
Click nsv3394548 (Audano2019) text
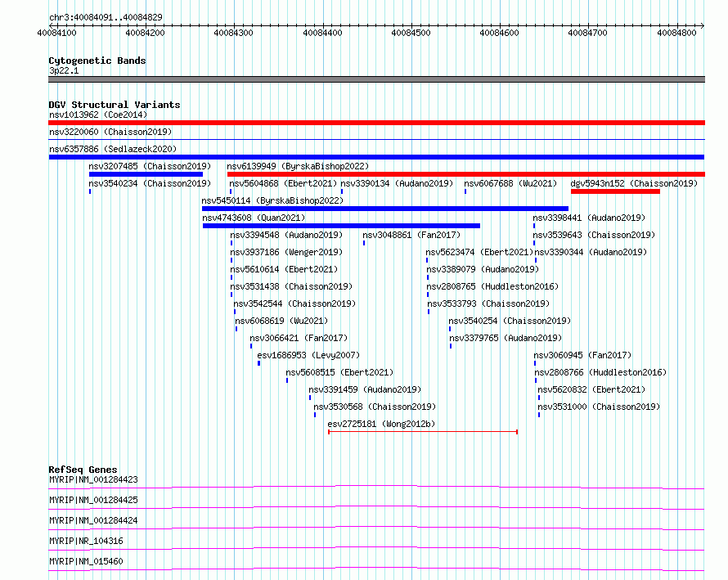tap(286, 235)
